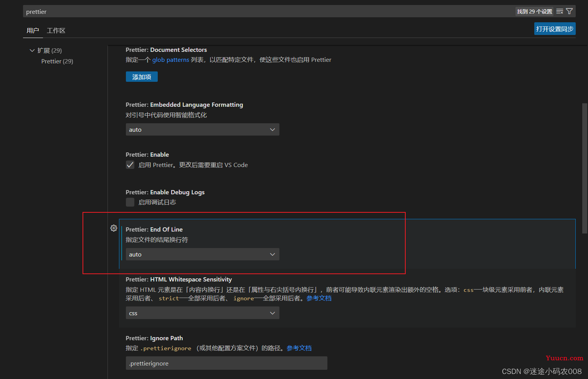Screen dimensions: 588x379
Task: Switch to the 工作区 settings tab
Action: coord(56,30)
